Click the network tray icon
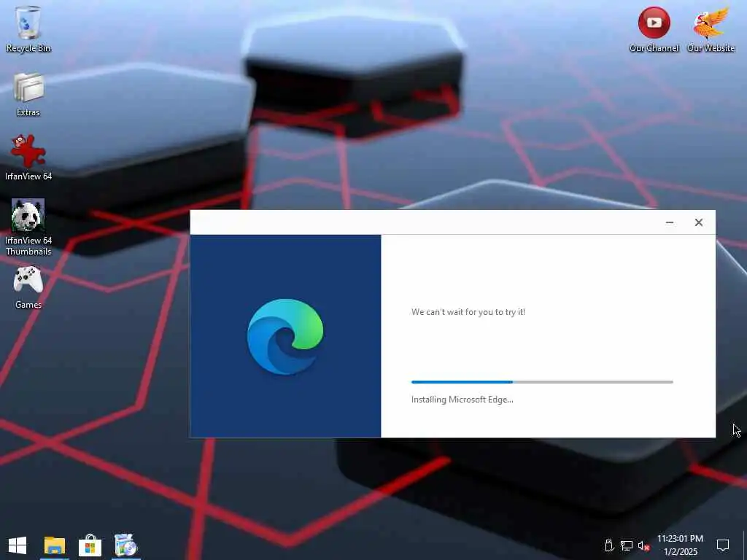The height and width of the screenshot is (560, 747). 627,545
